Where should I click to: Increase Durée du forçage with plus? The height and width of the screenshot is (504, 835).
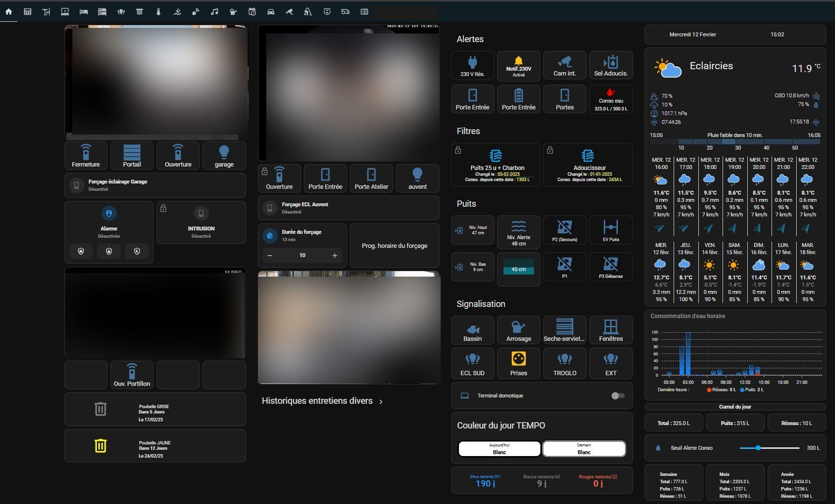tap(334, 255)
